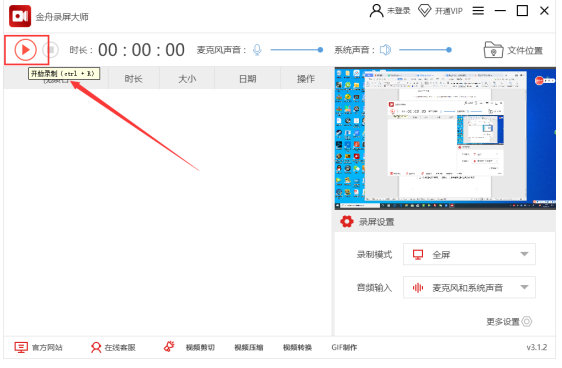Click the 00:00:00 duration timer
The image size is (562, 368).
(x=141, y=50)
